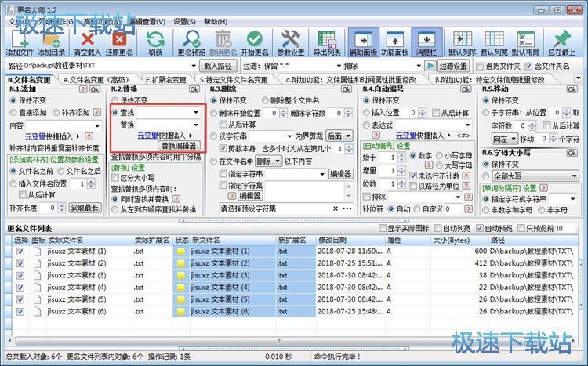Click the 默认列宽 toolbar icon
Viewport: 588px width, 366px height.
pos(494,42)
